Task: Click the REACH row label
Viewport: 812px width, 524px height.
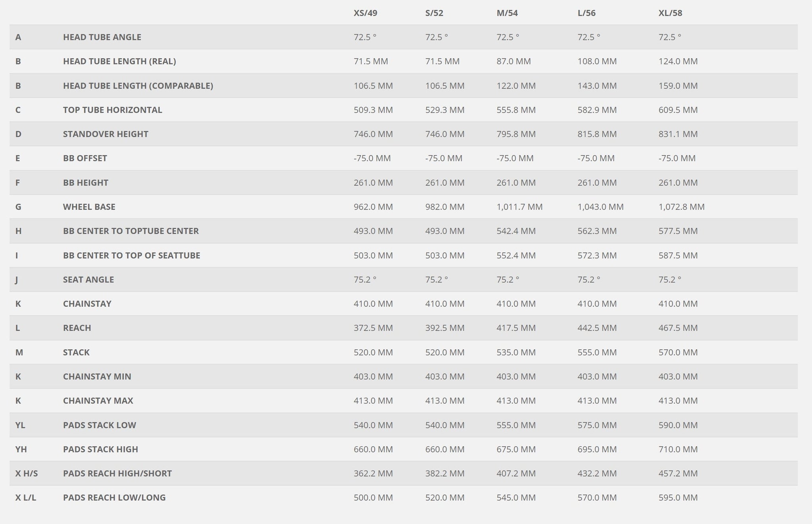Action: click(x=77, y=328)
